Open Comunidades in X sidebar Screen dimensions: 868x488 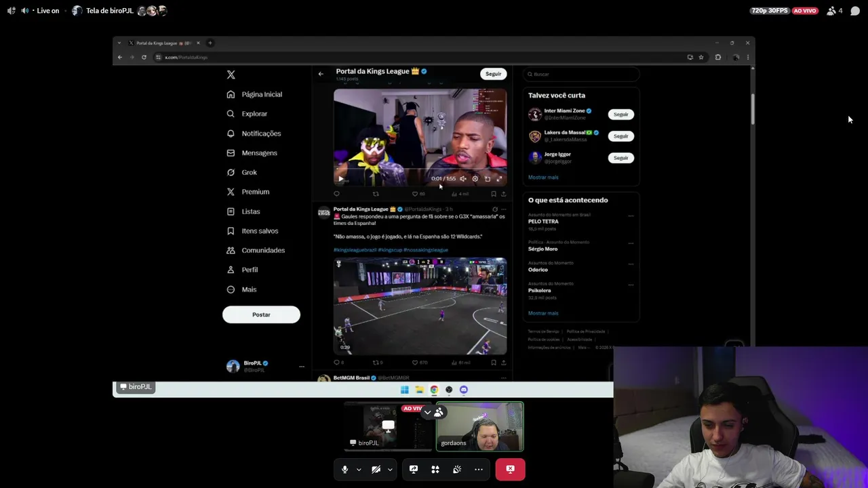click(256, 250)
